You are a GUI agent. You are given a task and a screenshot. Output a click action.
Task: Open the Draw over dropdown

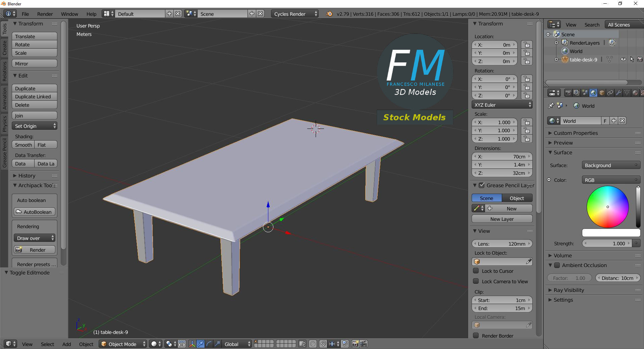[x=35, y=238]
